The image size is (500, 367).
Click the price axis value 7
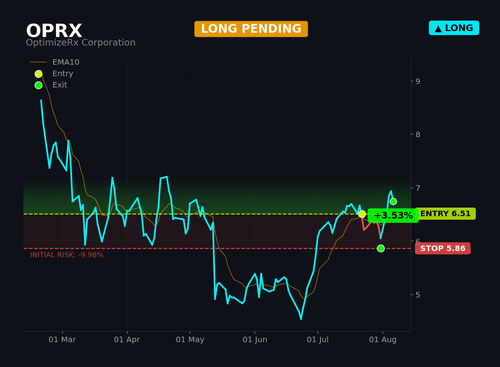coord(418,188)
